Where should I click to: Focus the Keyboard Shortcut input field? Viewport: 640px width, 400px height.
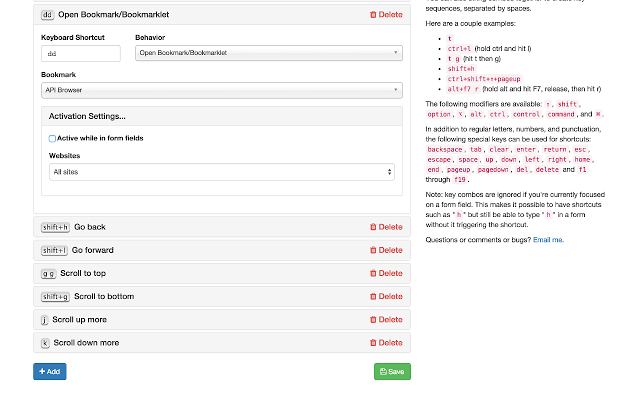pos(81,53)
